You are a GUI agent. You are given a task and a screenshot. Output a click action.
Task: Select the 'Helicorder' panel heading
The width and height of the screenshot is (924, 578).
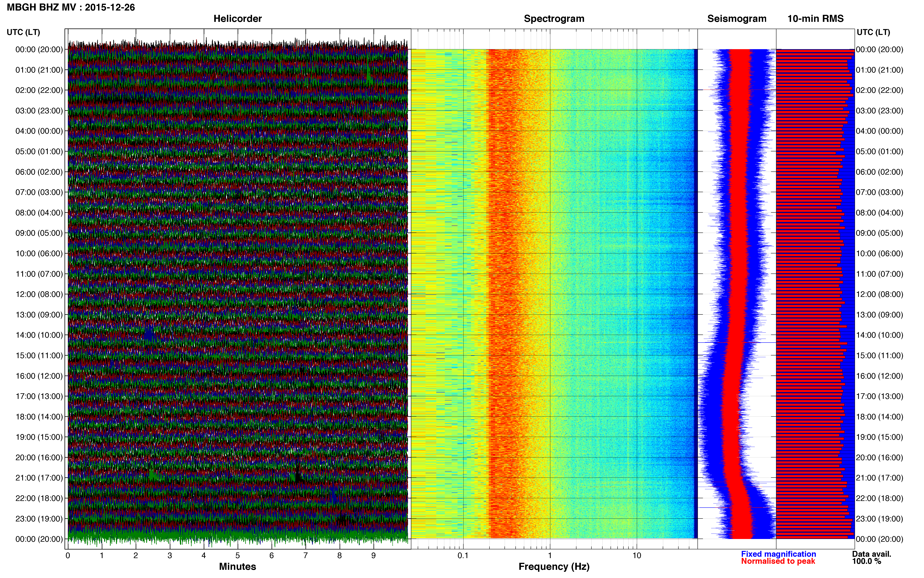click(x=238, y=19)
